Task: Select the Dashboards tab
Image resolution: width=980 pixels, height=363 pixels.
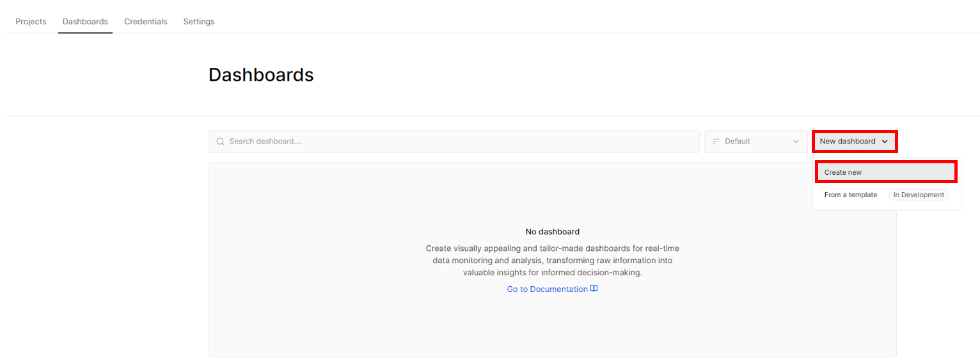Action: pos(85,22)
